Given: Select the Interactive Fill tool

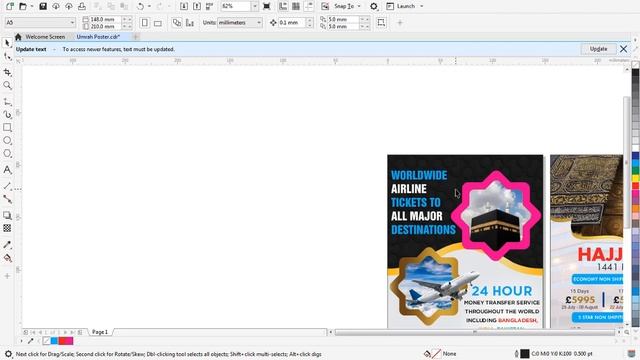Looking at the screenshot, I should pos(7,258).
